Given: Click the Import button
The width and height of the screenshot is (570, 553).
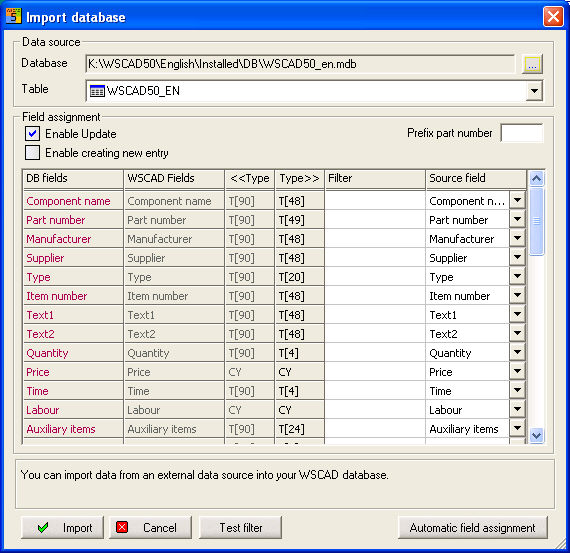Looking at the screenshot, I should coord(63,528).
